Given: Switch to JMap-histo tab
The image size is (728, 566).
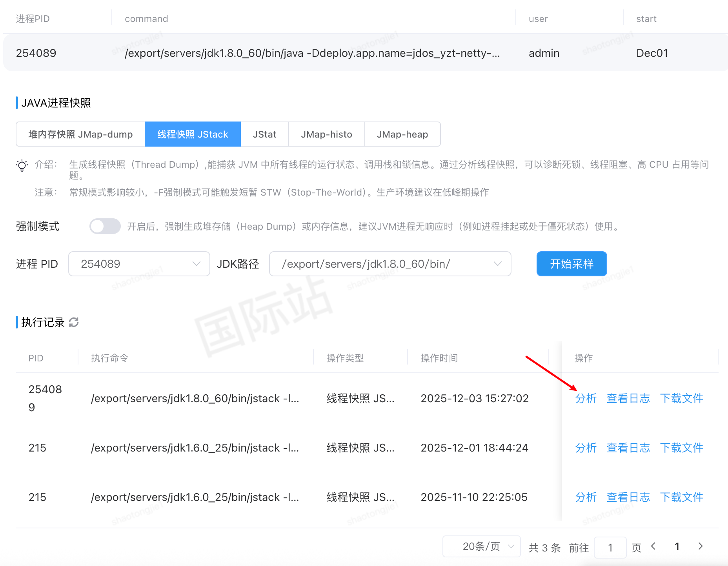Looking at the screenshot, I should point(326,134).
